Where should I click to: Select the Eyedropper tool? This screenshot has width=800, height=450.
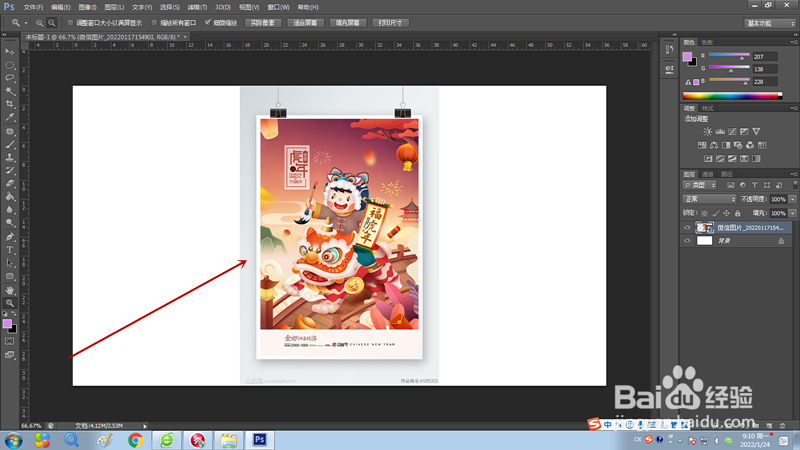point(10,117)
